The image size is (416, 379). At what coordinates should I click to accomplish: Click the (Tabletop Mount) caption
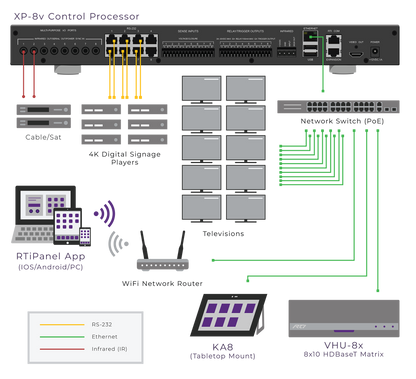(223, 356)
